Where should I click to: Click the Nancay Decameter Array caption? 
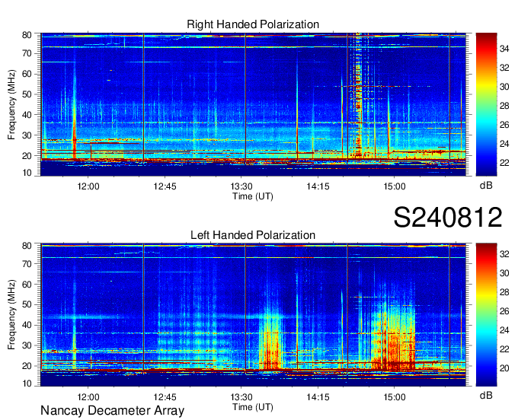click(112, 411)
